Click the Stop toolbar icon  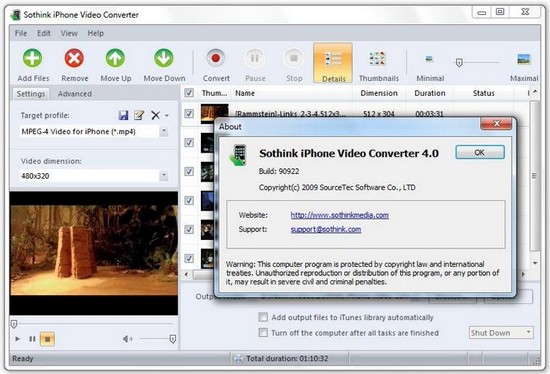(294, 58)
